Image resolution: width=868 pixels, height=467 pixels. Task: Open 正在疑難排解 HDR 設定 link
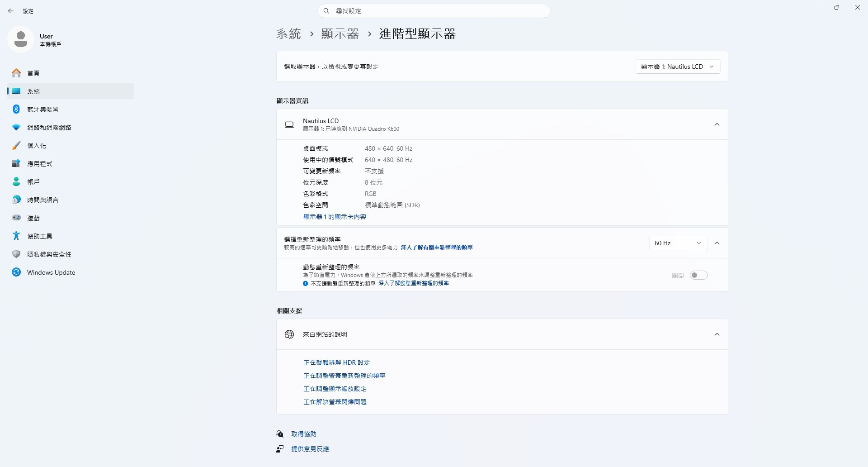337,362
